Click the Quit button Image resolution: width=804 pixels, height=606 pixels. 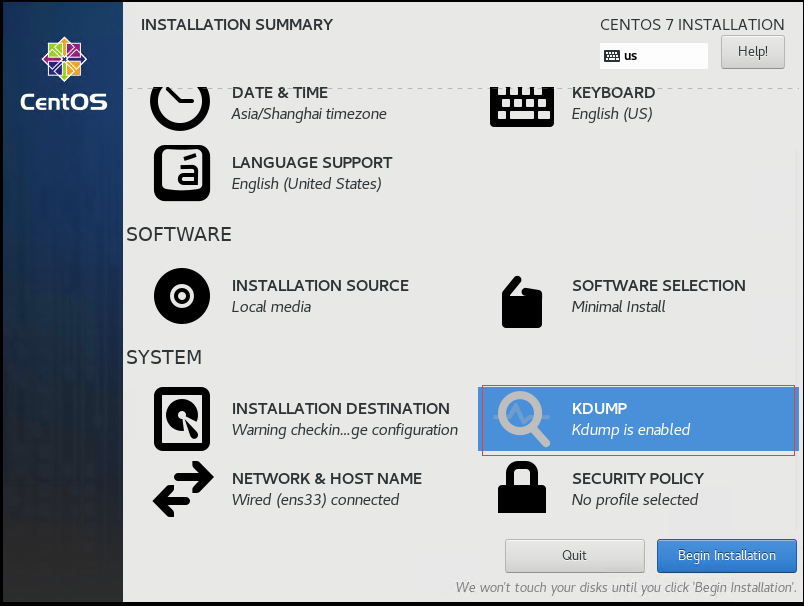(574, 556)
